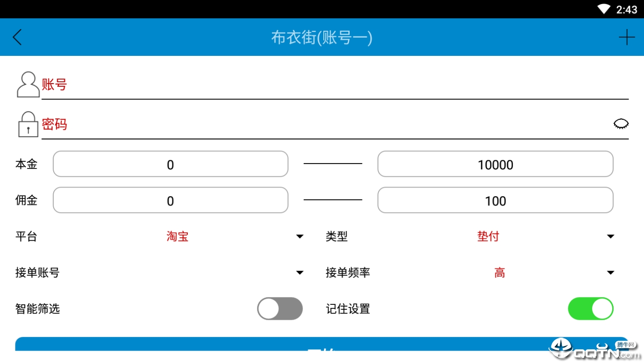Image resolution: width=644 pixels, height=362 pixels.
Task: Click the 记住设置 label
Action: [x=348, y=309]
